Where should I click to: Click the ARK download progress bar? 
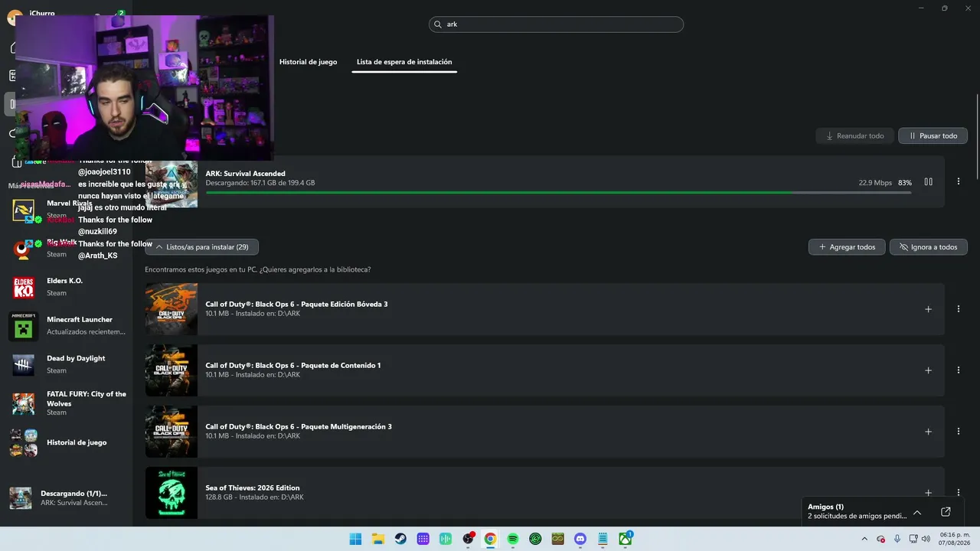(558, 193)
